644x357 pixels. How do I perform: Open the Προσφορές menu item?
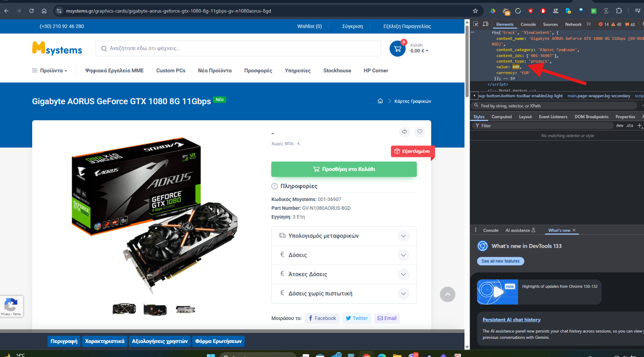click(x=258, y=70)
